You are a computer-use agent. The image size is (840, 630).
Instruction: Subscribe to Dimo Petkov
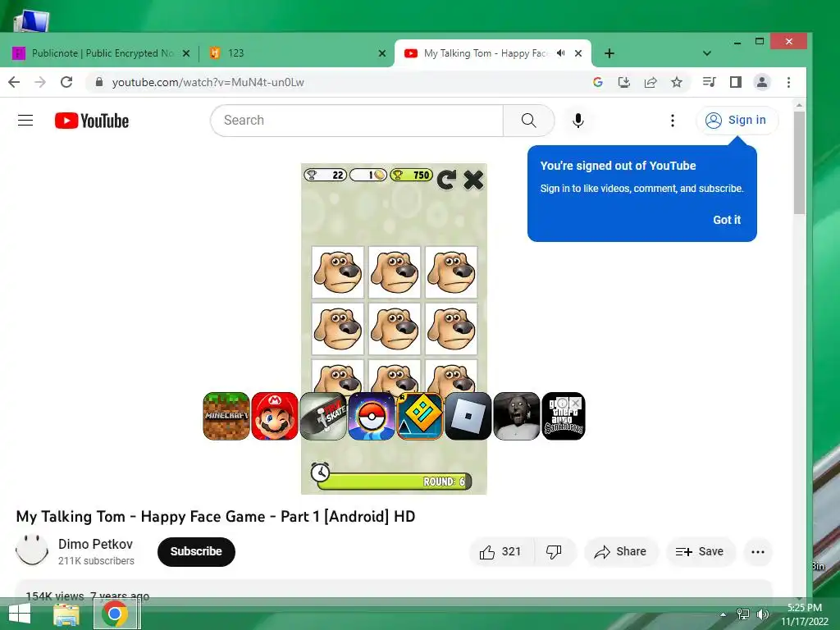tap(196, 551)
